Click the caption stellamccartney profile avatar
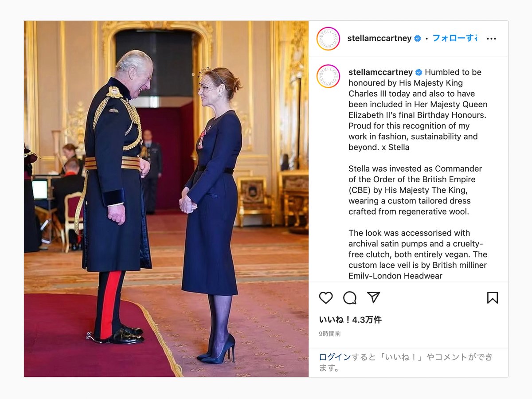 click(328, 76)
